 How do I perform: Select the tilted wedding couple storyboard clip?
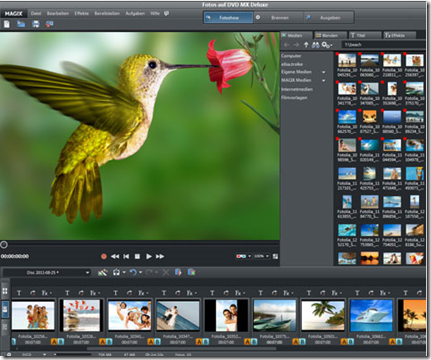(178, 315)
